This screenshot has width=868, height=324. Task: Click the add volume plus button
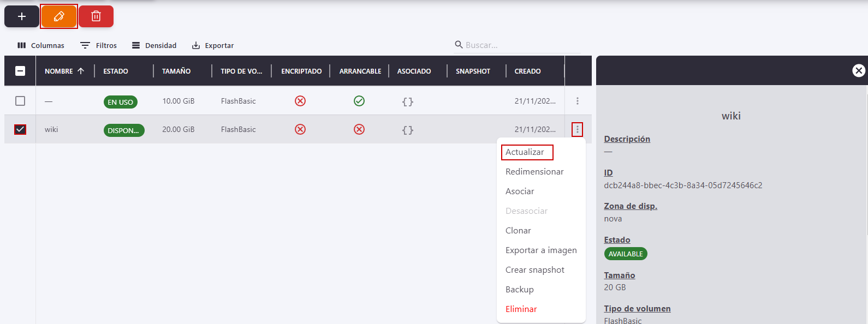coord(22,16)
